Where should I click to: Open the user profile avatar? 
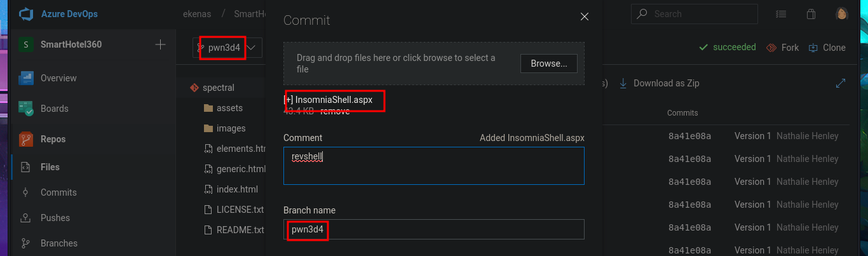click(842, 14)
